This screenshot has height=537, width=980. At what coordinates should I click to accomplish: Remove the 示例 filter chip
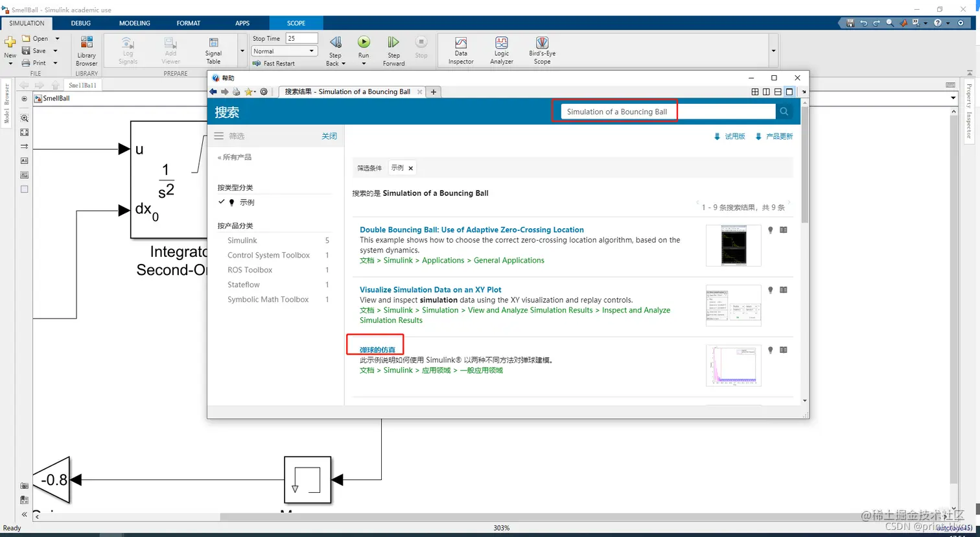tap(410, 168)
